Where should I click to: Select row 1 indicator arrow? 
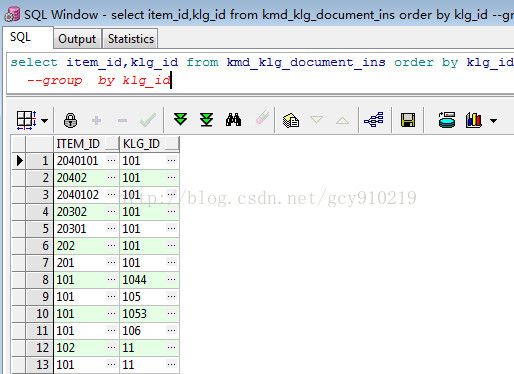[19, 161]
